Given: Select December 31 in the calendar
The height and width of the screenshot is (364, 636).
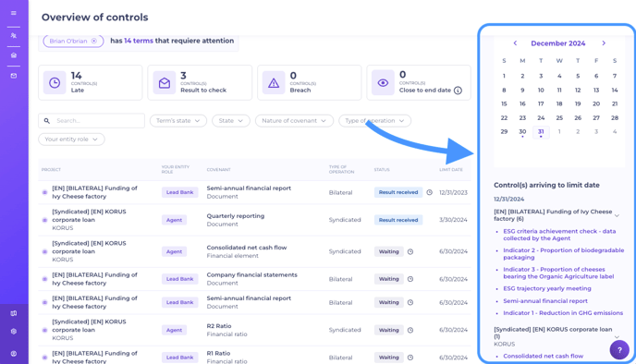Looking at the screenshot, I should 541,132.
